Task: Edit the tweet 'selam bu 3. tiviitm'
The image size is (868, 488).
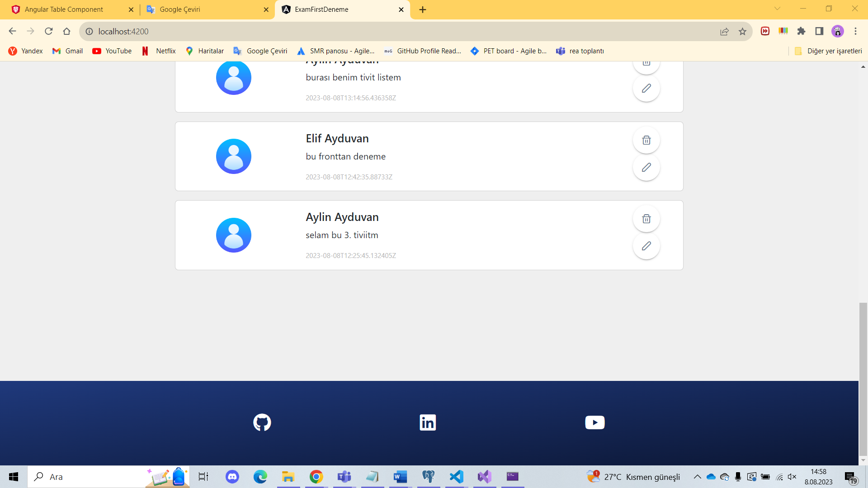Action: (x=646, y=246)
